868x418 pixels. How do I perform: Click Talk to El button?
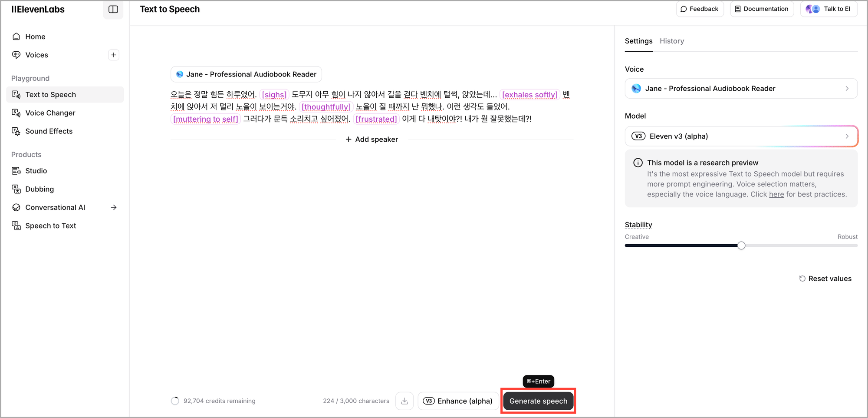click(829, 9)
